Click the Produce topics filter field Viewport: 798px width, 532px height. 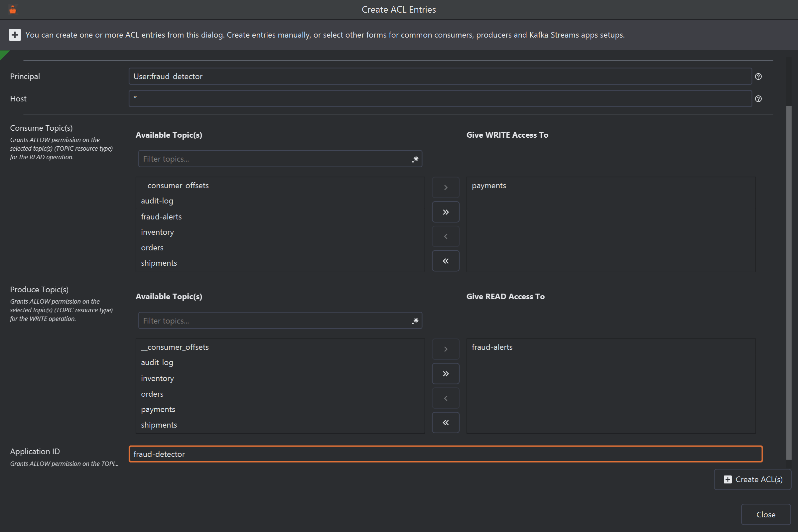coord(280,321)
